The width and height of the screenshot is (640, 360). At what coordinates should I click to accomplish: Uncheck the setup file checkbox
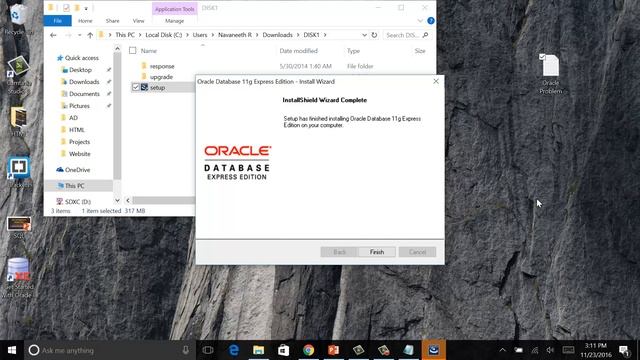(136, 87)
